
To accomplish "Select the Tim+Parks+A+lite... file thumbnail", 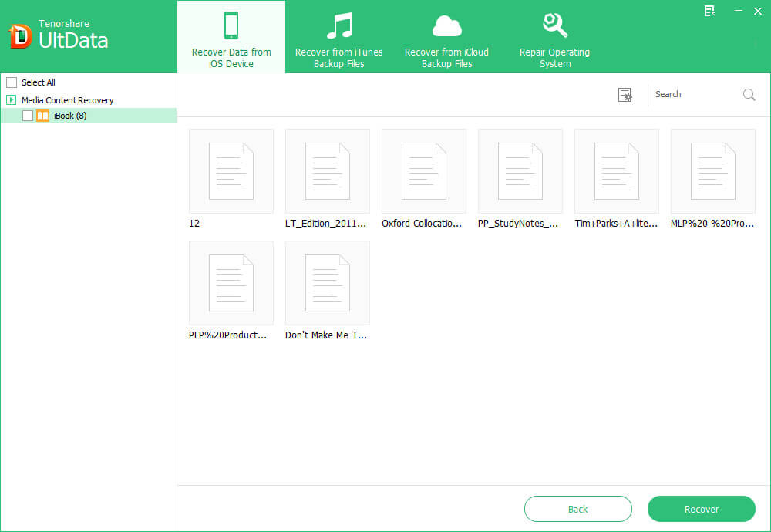I will [x=617, y=171].
